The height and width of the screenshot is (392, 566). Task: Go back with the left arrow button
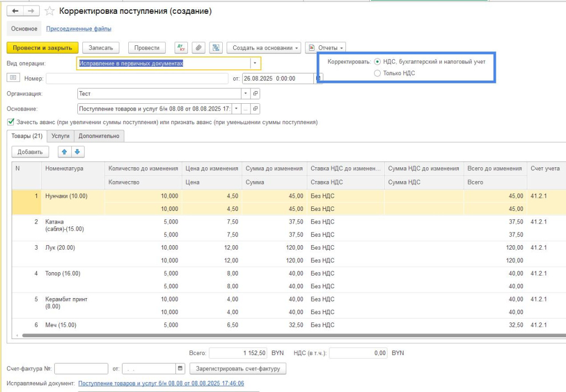[15, 11]
